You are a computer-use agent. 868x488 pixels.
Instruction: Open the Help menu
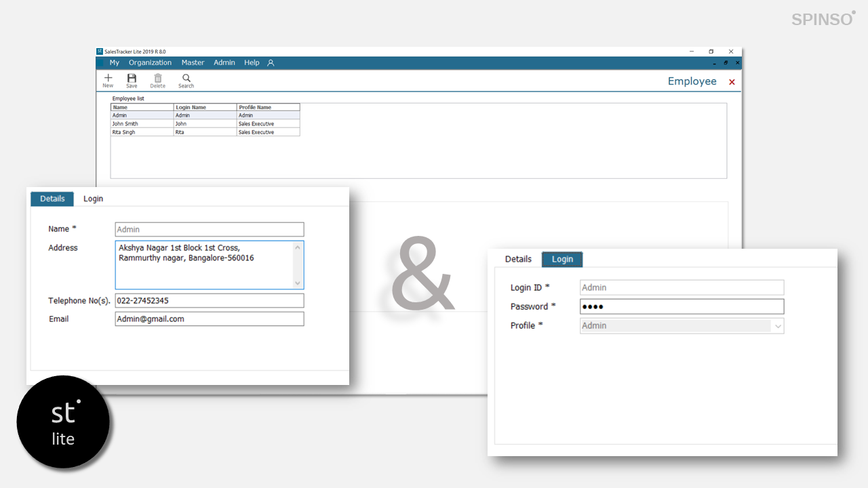pos(252,63)
